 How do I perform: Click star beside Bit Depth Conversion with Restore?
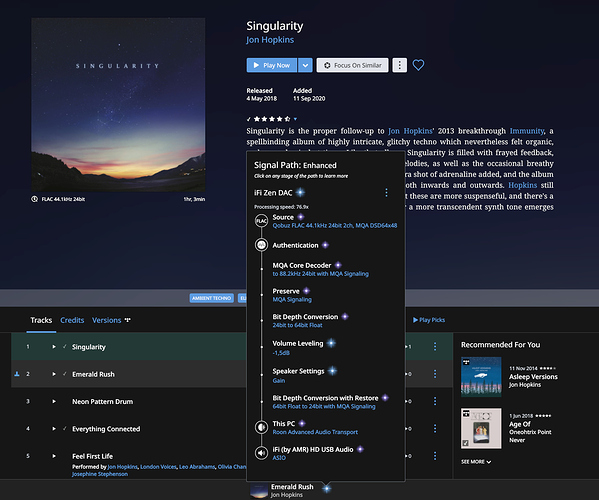[x=385, y=398]
